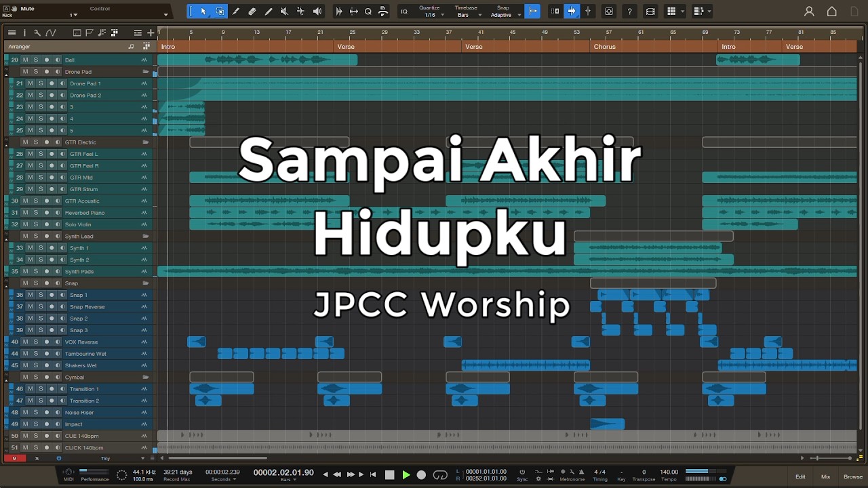Image resolution: width=868 pixels, height=488 pixels.
Task: Open the Browse panel
Action: pyautogui.click(x=853, y=476)
